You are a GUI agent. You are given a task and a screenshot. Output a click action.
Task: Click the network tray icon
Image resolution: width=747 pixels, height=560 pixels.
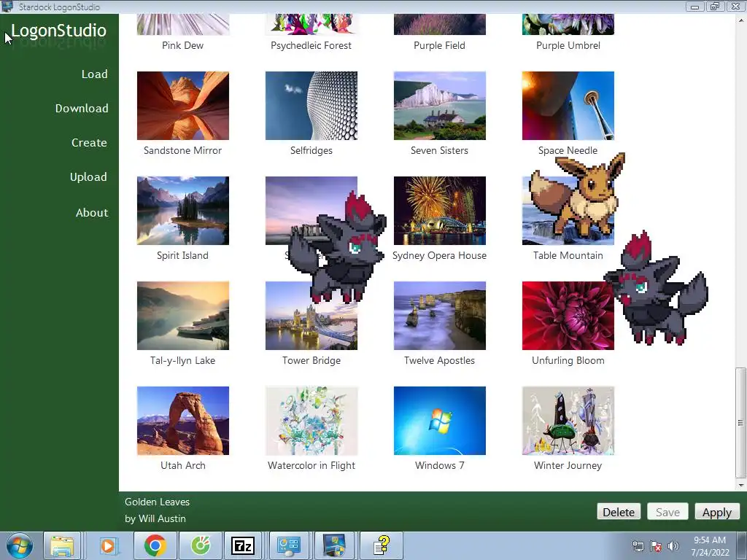638,546
